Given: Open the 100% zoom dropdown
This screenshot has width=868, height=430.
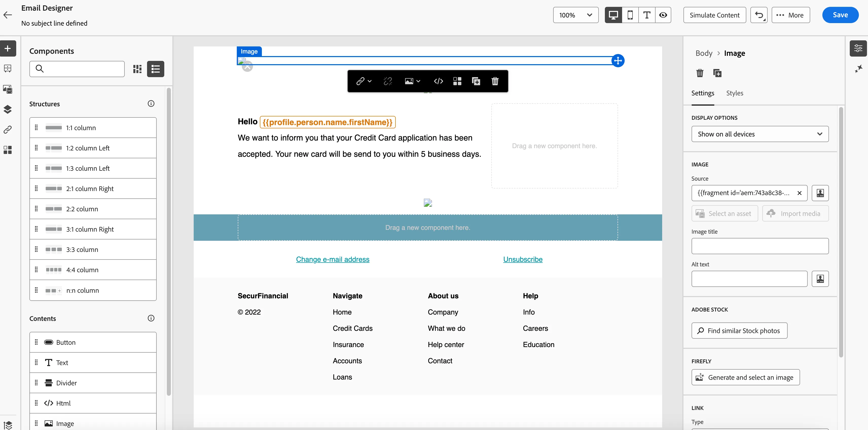Looking at the screenshot, I should (x=575, y=15).
